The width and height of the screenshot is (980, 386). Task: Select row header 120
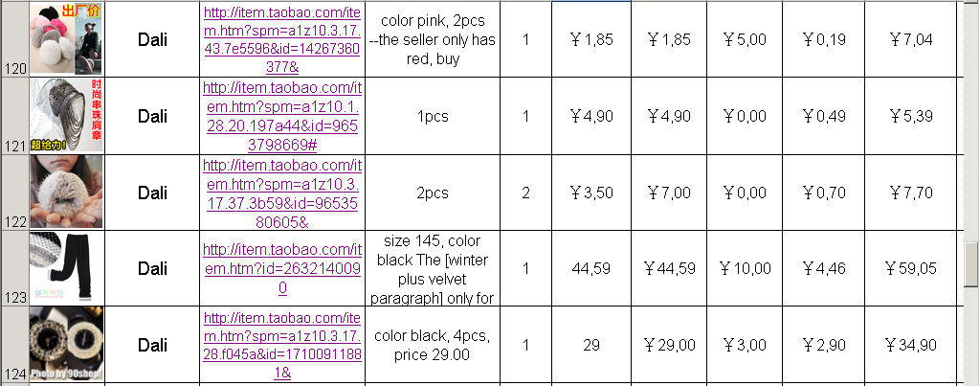(13, 38)
